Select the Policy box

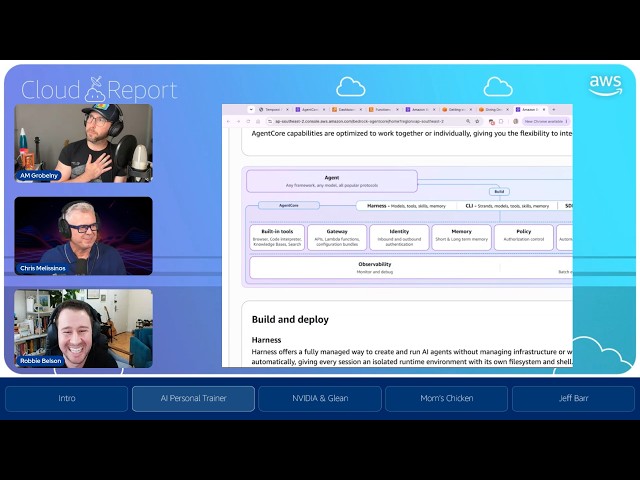tap(524, 237)
